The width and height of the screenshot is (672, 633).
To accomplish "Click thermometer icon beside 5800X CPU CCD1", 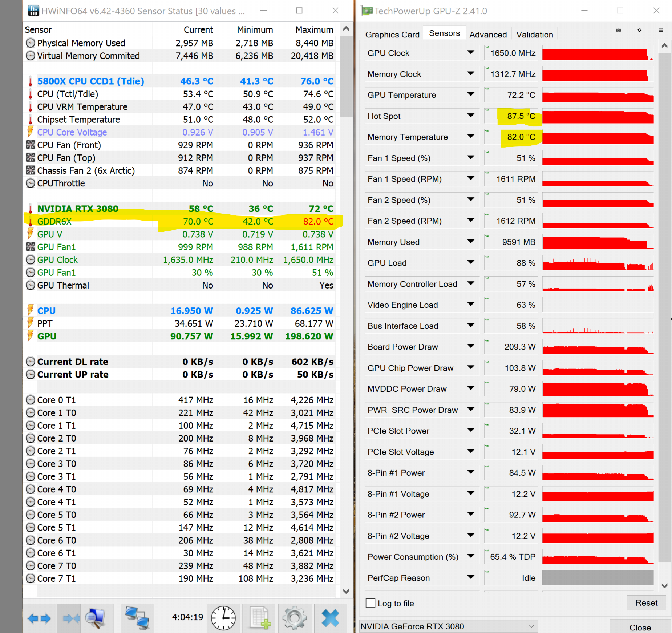I will coord(31,81).
